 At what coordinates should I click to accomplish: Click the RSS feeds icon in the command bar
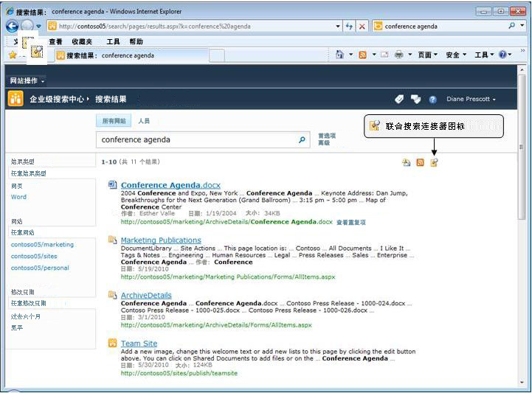tap(363, 55)
